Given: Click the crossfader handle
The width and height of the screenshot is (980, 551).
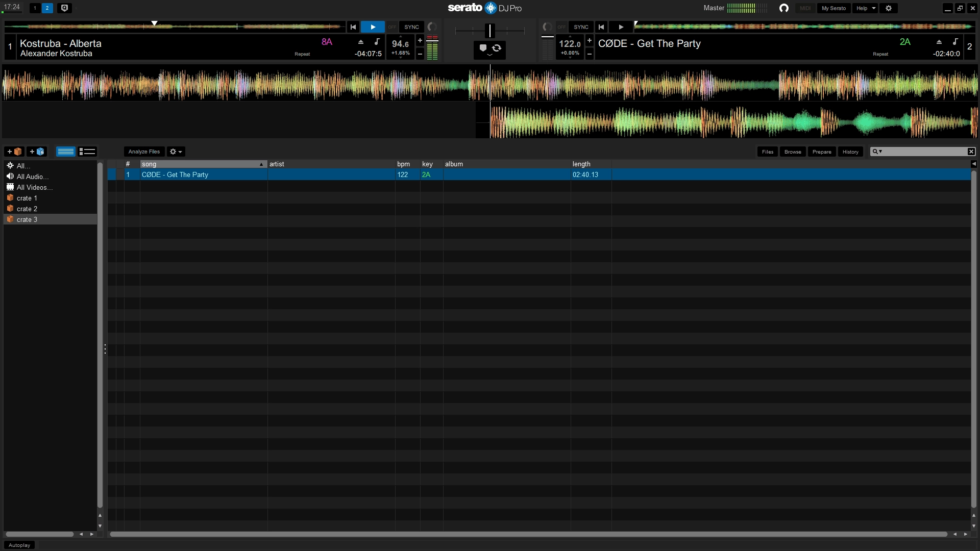Looking at the screenshot, I should click(489, 31).
